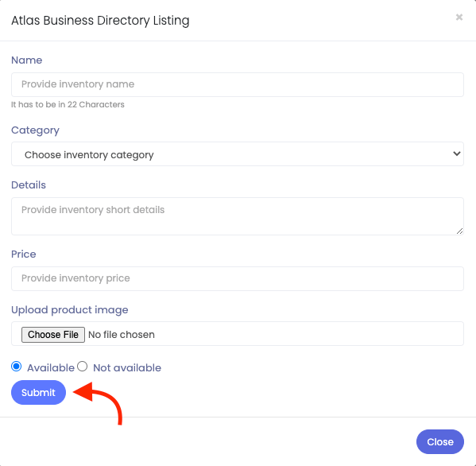Focus the Provide inventory short details textarea
476x466 pixels.
tap(238, 216)
